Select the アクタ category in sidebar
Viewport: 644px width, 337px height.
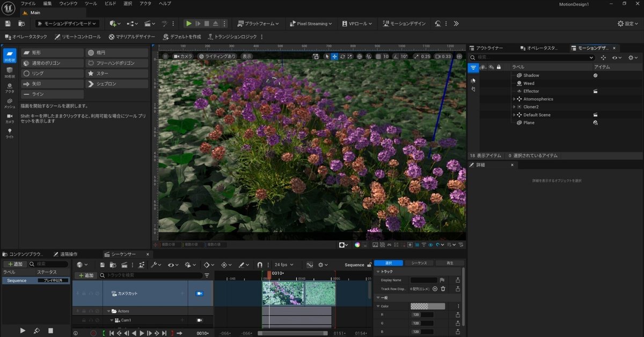[x=10, y=87]
